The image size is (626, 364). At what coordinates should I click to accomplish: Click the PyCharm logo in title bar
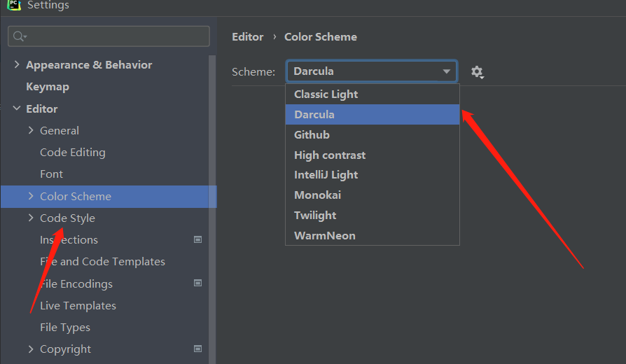[14, 5]
